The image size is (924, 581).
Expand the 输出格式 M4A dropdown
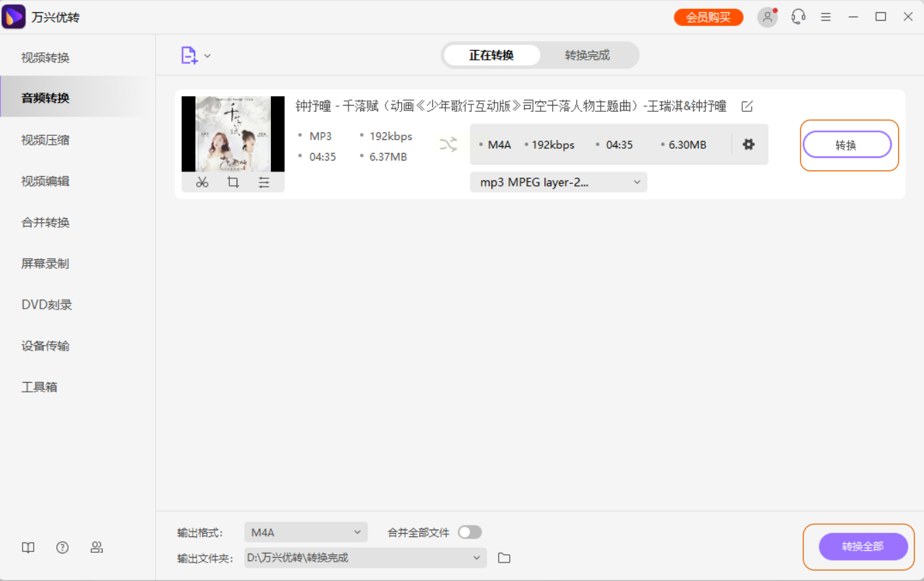click(306, 532)
